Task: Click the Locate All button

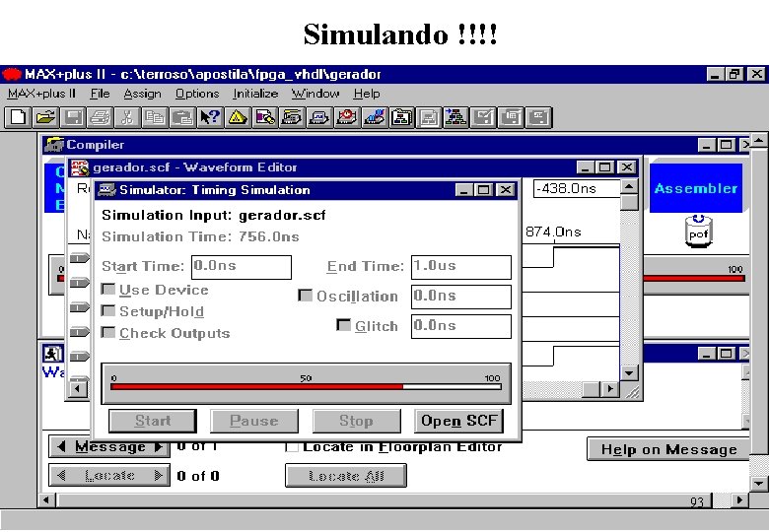Action: pos(346,476)
